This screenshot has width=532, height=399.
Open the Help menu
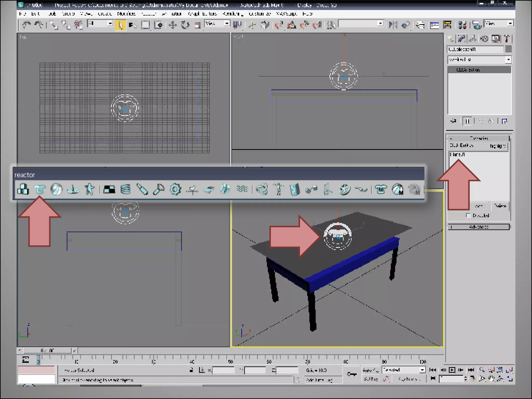coord(307,14)
